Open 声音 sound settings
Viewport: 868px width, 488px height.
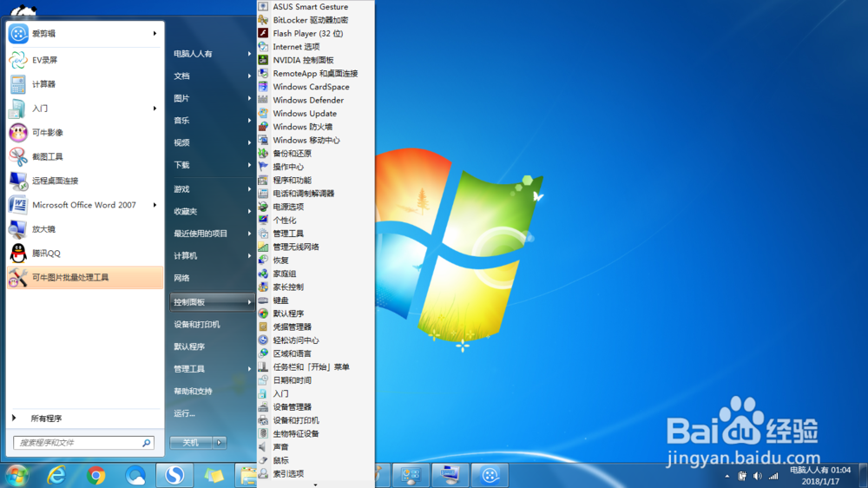(x=316, y=447)
